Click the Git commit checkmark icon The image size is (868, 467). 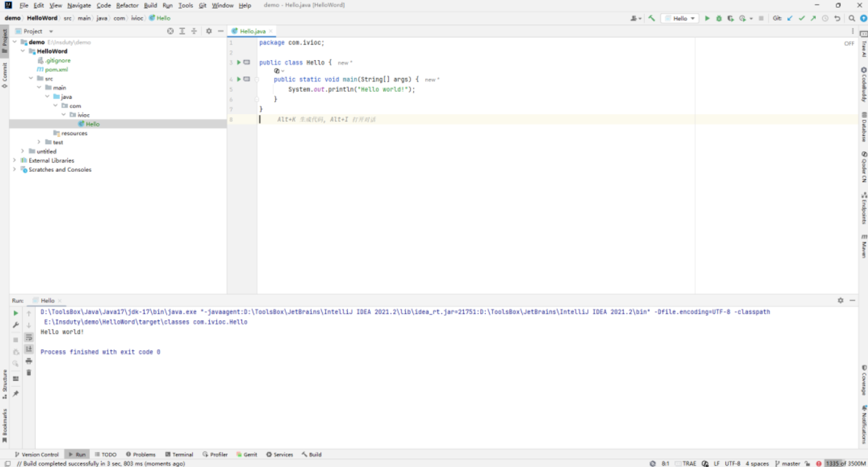(802, 18)
